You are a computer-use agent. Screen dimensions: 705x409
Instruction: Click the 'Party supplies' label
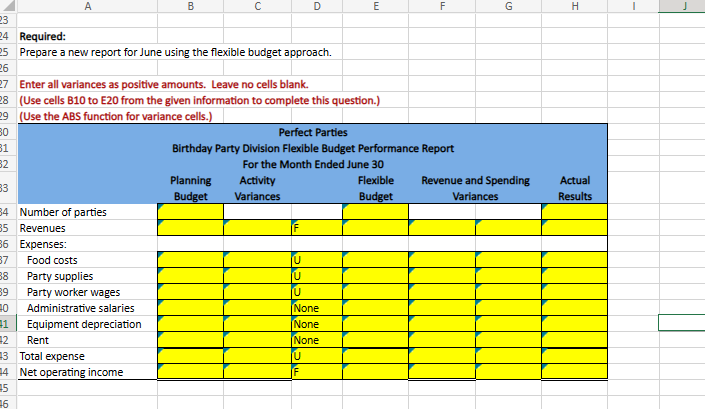click(60, 276)
